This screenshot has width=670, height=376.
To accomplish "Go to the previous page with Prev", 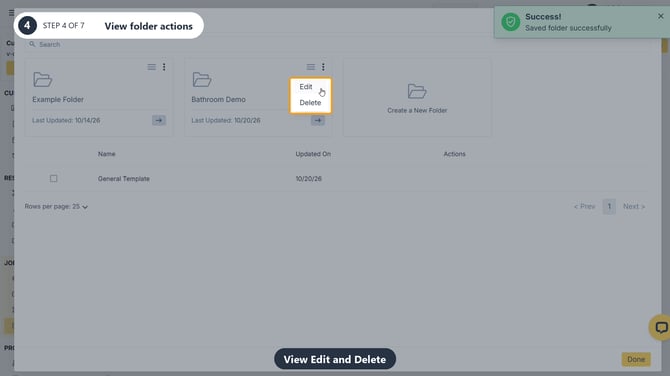I will [584, 206].
